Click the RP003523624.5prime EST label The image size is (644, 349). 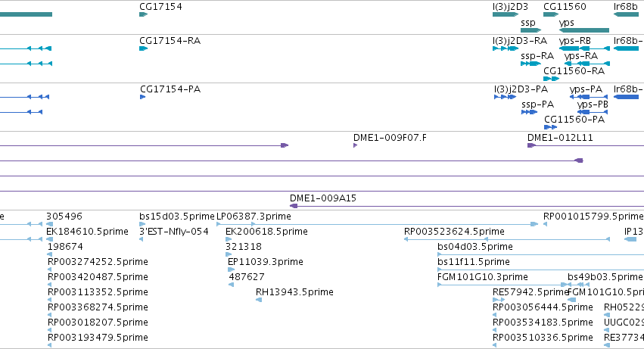[x=454, y=232]
